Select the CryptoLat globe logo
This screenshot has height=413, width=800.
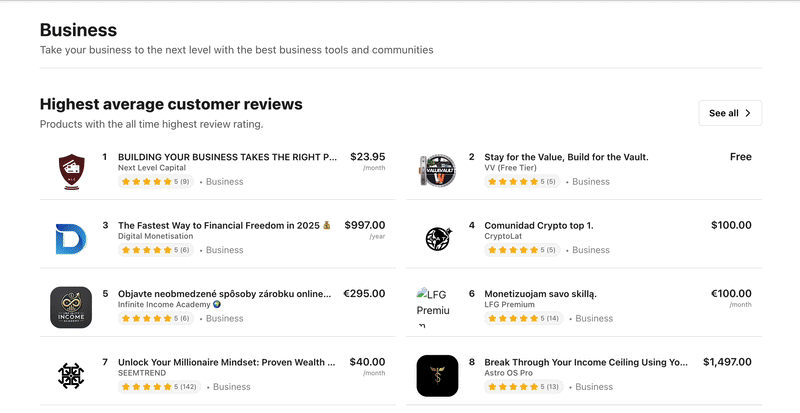click(x=437, y=238)
